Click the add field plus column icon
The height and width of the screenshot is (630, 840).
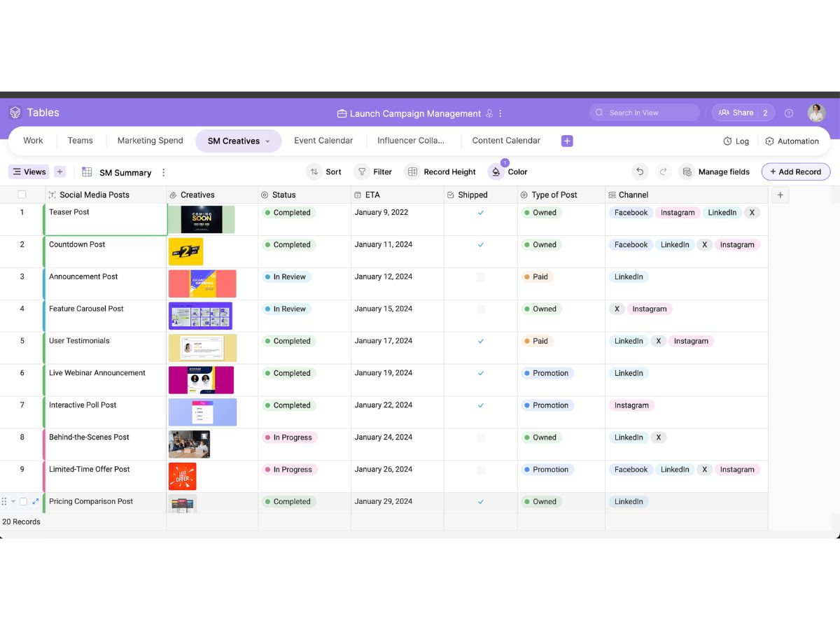click(x=780, y=195)
